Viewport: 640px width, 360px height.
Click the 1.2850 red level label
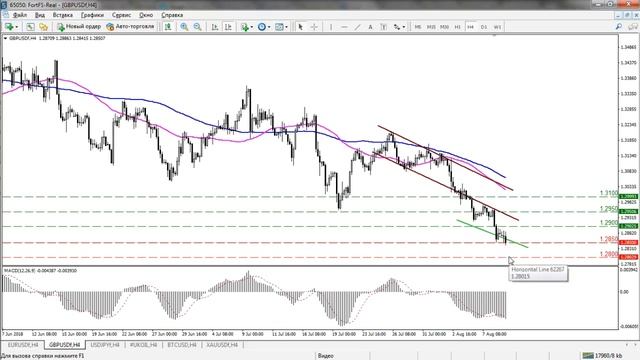point(609,239)
